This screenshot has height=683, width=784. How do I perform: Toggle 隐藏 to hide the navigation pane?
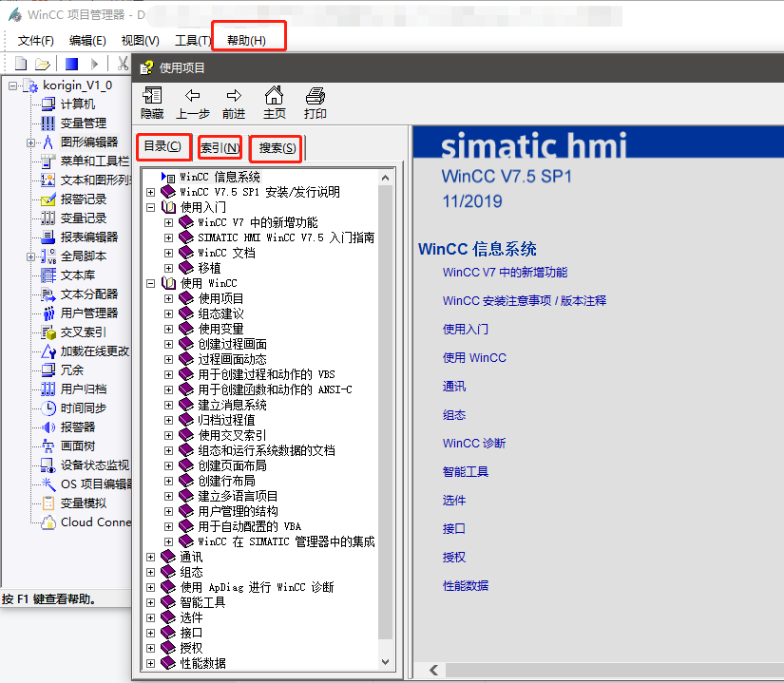point(152,100)
